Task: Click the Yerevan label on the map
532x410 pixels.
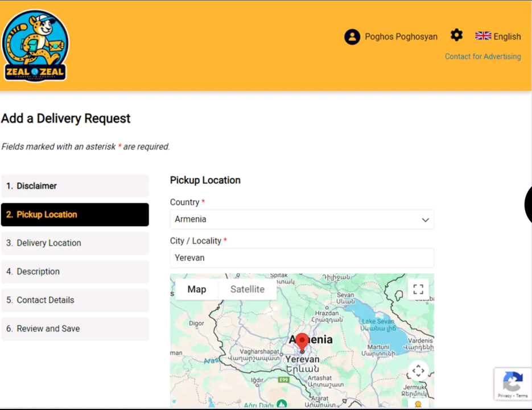Action: coord(302,359)
